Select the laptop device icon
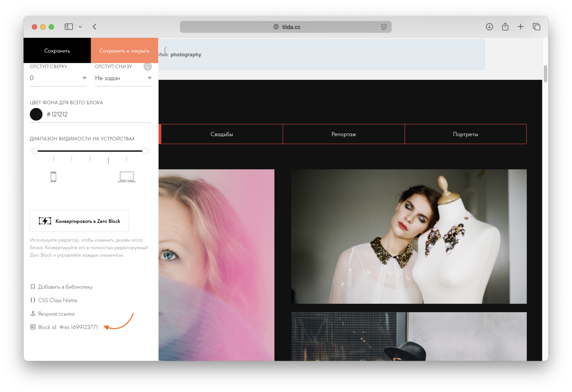Screen dimensions: 572x392 127,177
